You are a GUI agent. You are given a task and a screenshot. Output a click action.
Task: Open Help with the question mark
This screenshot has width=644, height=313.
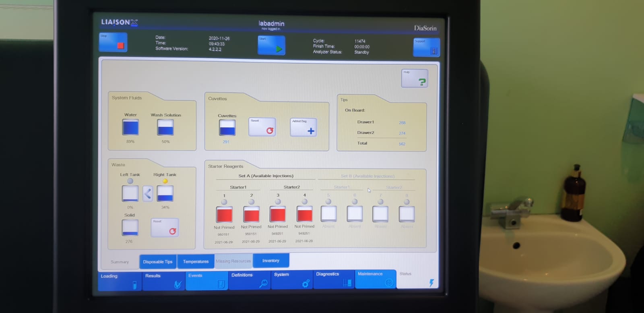pos(415,79)
